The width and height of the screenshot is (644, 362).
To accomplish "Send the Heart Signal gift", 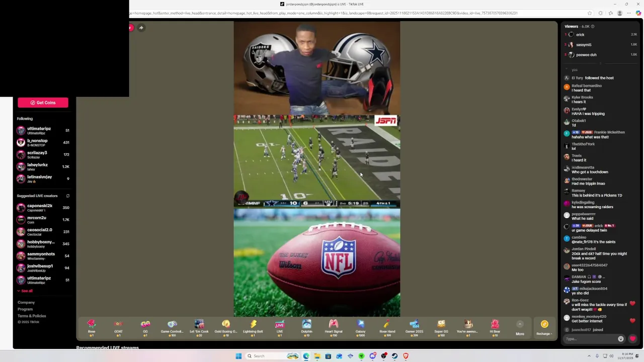I will coord(334,327).
